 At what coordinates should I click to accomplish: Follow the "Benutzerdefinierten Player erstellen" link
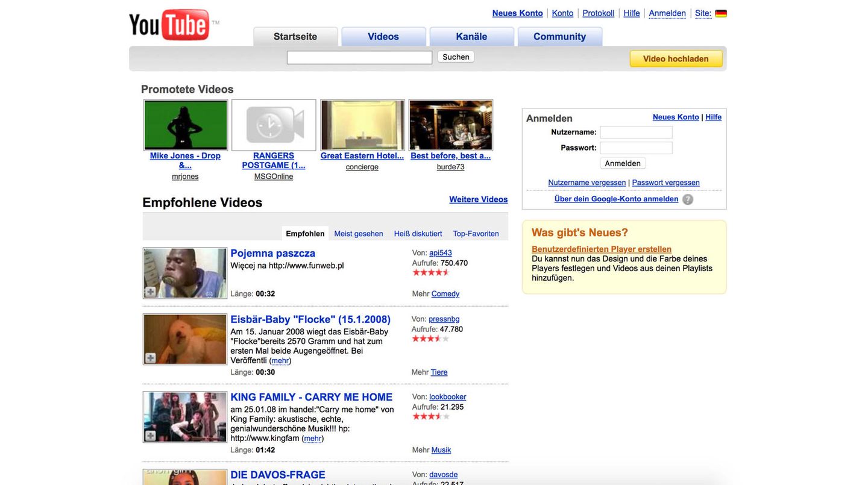tap(601, 248)
